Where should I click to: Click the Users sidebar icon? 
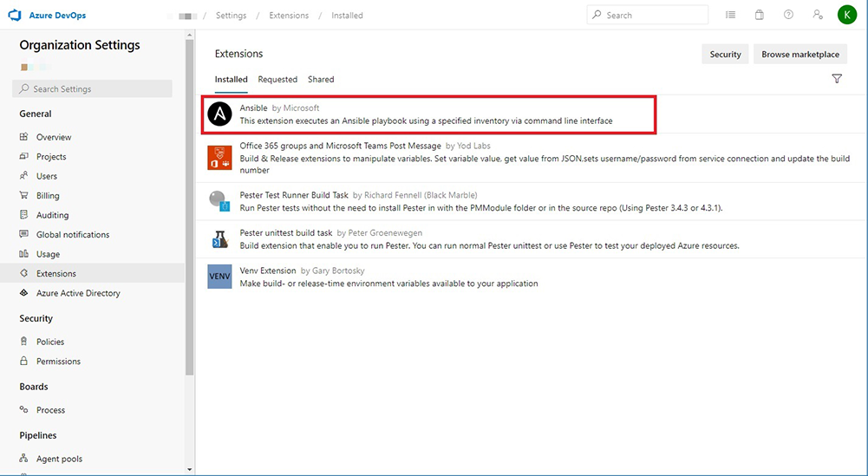point(23,175)
